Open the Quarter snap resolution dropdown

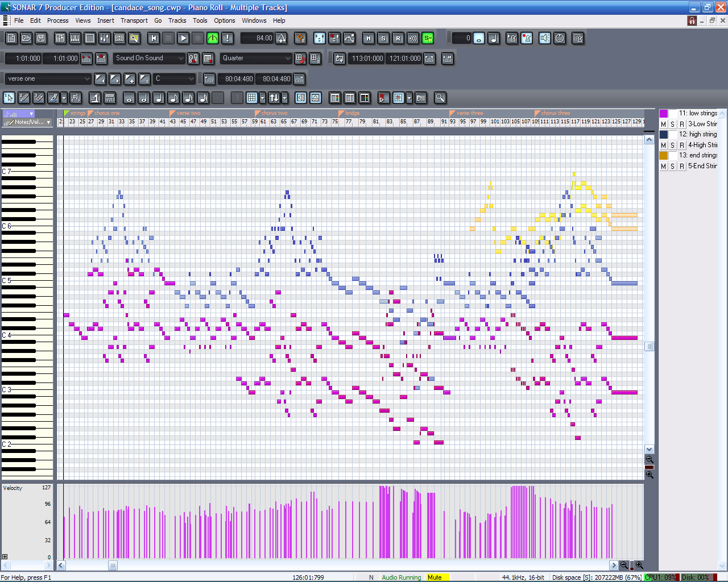point(257,58)
